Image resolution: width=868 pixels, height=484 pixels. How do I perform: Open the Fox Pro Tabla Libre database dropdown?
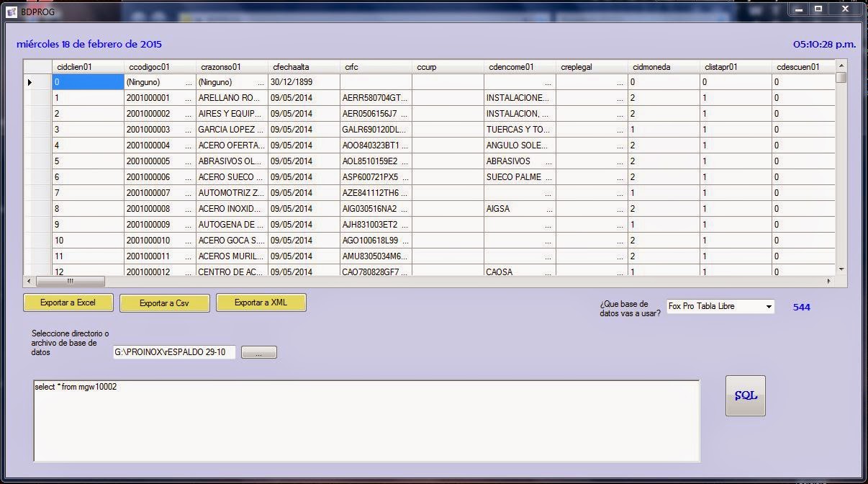[720, 306]
